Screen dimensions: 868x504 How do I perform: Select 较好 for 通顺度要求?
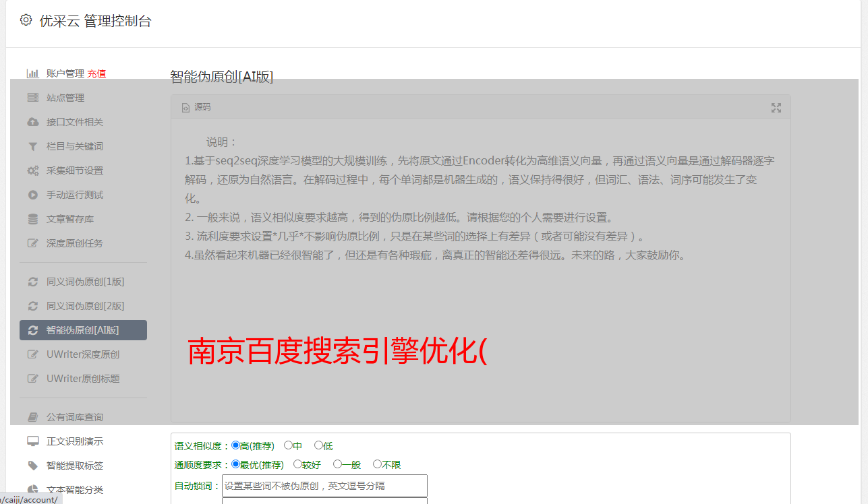[x=297, y=464]
